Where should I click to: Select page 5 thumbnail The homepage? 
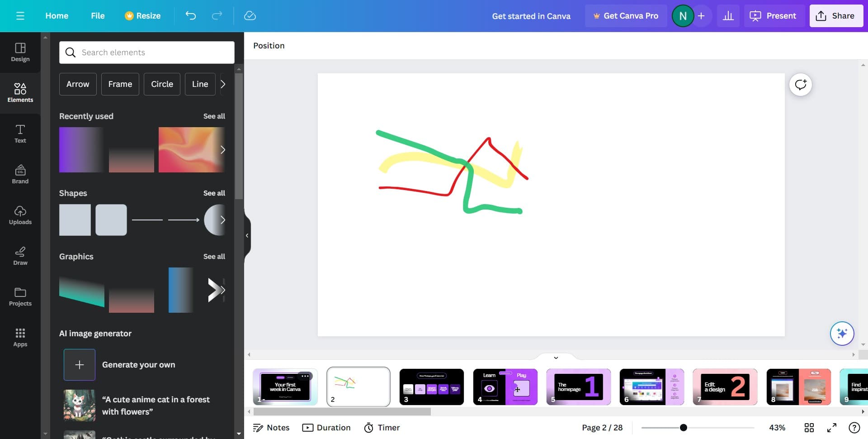[578, 387]
